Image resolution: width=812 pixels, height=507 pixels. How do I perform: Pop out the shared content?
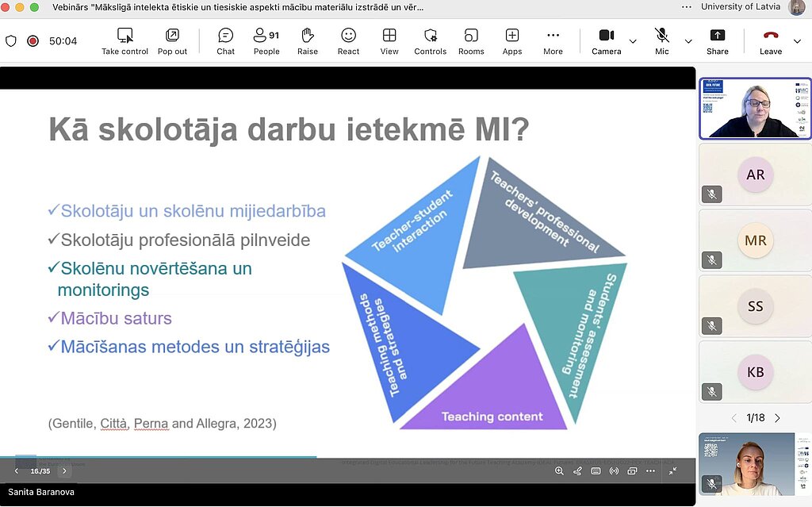172,41
